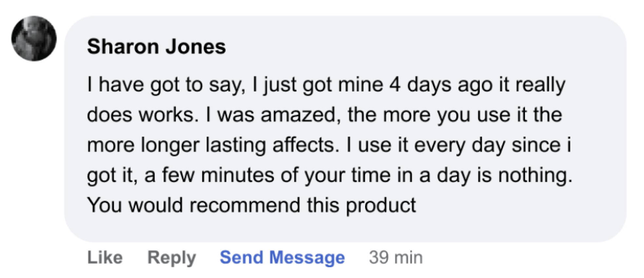The image size is (644, 278).
Task: Click the surname 'Jones' in the author name
Action: (195, 46)
